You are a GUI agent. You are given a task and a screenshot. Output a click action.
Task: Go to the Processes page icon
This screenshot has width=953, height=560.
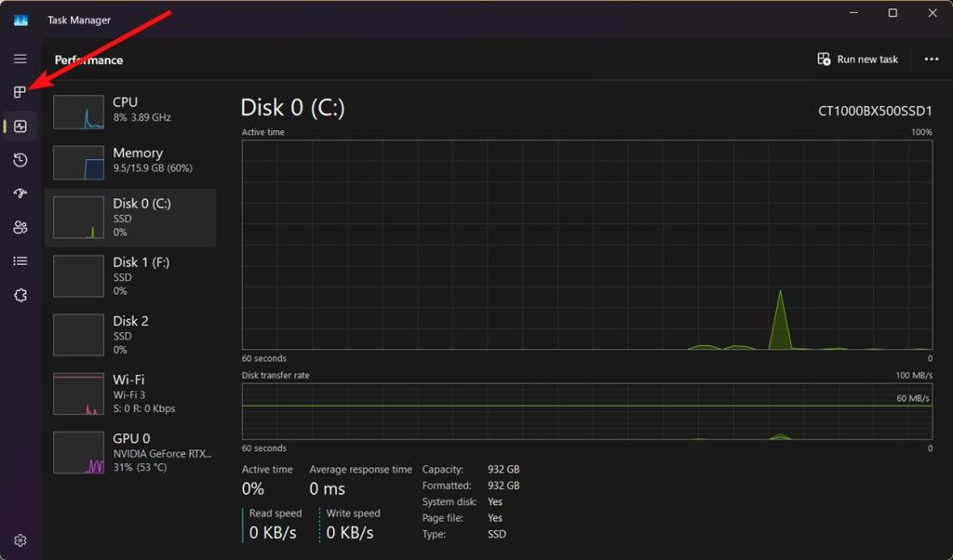(x=20, y=92)
